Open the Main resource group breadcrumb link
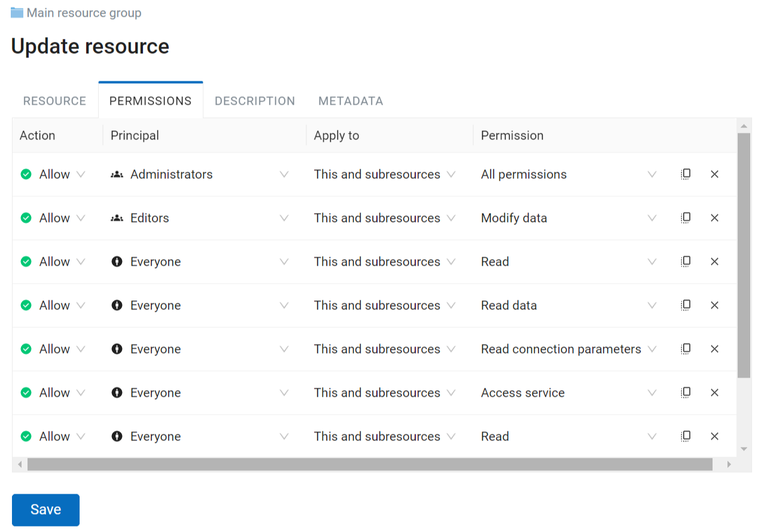Screen dimensions: 761x532 tap(84, 13)
